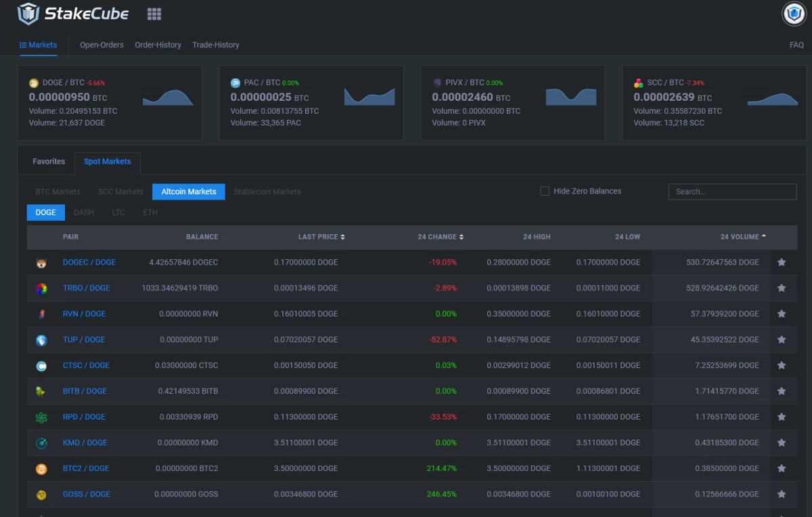The image size is (812, 517).
Task: Click the PAC coin icon in the ticker card
Action: (235, 83)
